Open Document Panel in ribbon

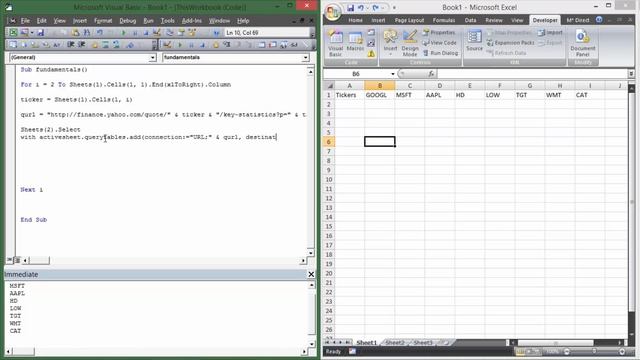pos(583,43)
